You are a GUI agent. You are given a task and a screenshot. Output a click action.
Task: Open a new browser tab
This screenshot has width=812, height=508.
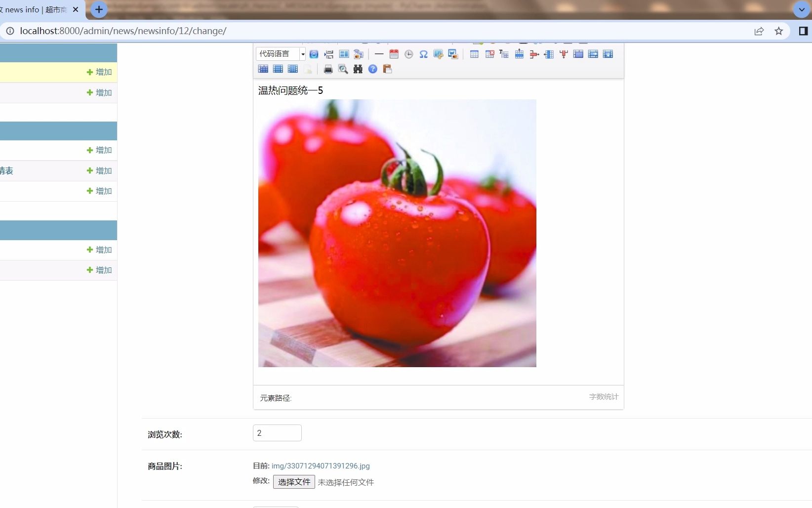98,9
